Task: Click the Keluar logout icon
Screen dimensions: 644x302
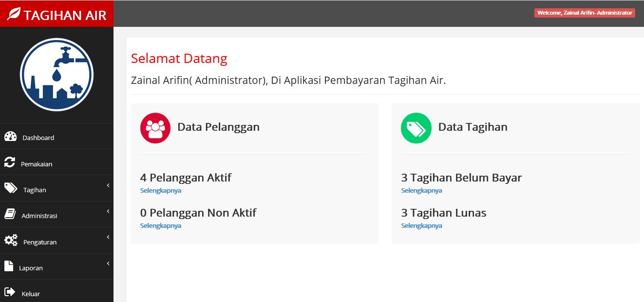Action: [x=10, y=291]
